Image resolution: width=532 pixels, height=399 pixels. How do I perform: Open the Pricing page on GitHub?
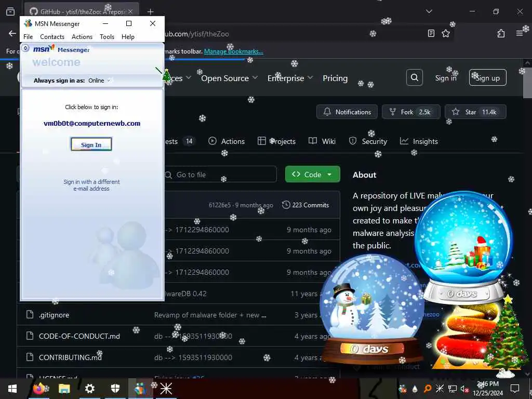pos(335,78)
